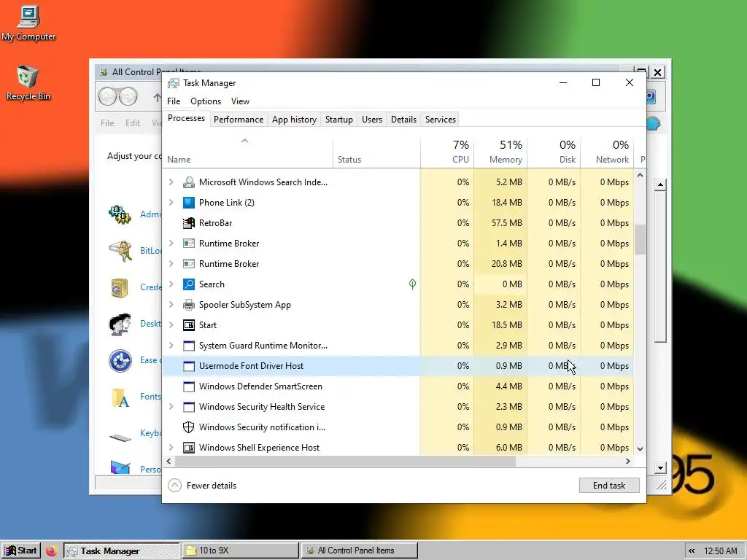The width and height of the screenshot is (747, 560).
Task: Sort by the Network column header
Action: tap(608, 152)
